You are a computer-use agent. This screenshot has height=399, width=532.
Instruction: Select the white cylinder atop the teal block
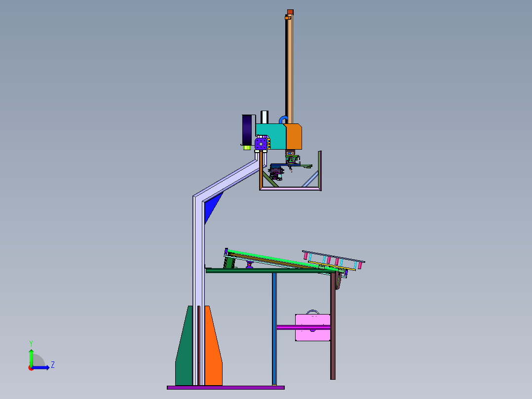(265, 117)
